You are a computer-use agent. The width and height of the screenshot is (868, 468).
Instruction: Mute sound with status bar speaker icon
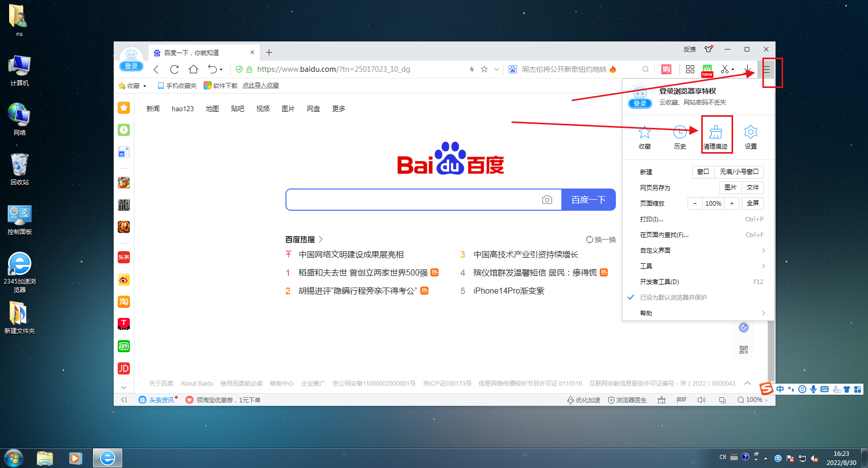[701, 400]
